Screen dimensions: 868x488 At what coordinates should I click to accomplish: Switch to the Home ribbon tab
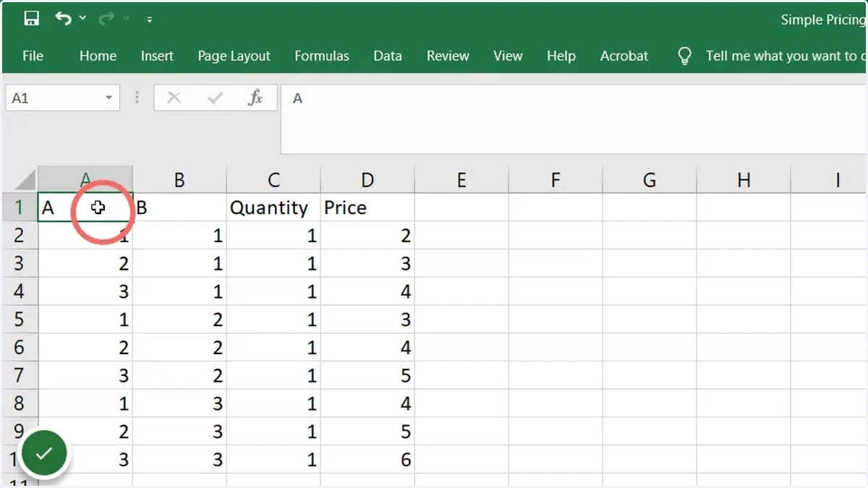[98, 56]
